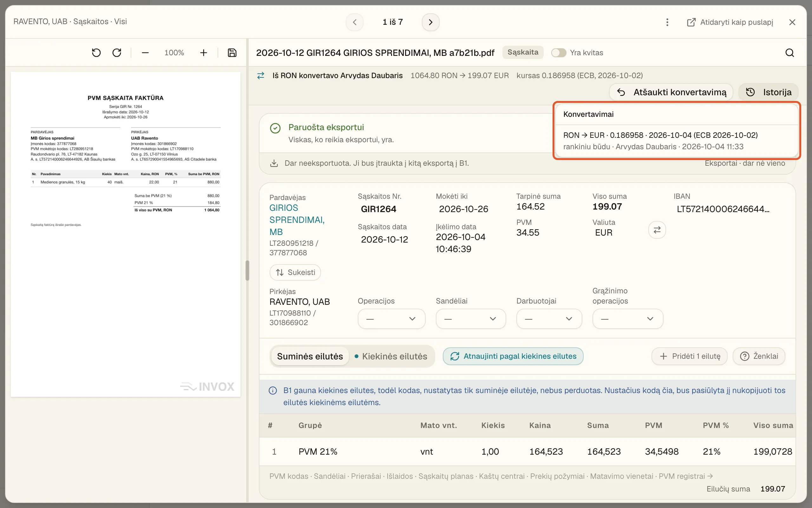The width and height of the screenshot is (812, 508).
Task: Open the Darbuotojai dropdown
Action: click(x=549, y=318)
